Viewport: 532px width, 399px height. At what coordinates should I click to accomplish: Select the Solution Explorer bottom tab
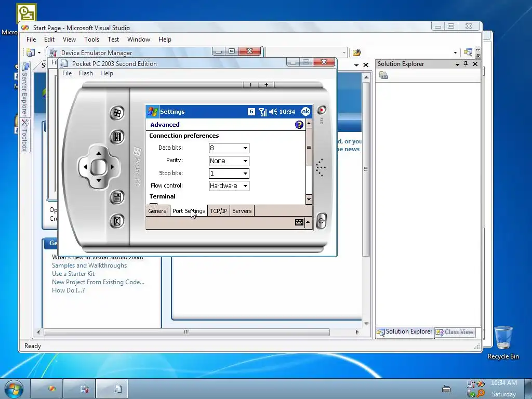point(405,332)
